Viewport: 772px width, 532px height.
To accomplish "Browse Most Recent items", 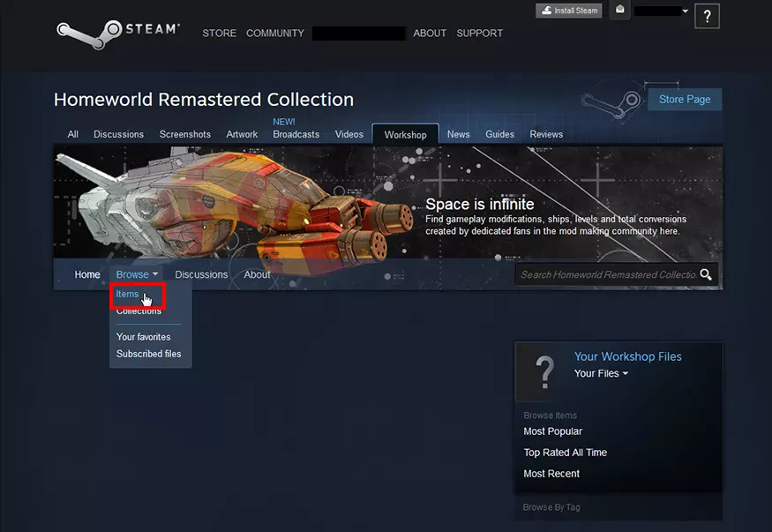I will 551,474.
